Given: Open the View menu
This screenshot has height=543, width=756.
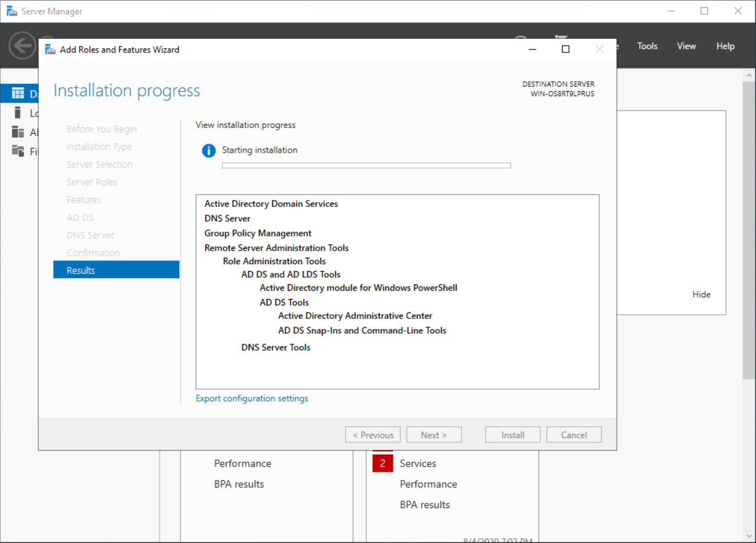Looking at the screenshot, I should pos(686,46).
